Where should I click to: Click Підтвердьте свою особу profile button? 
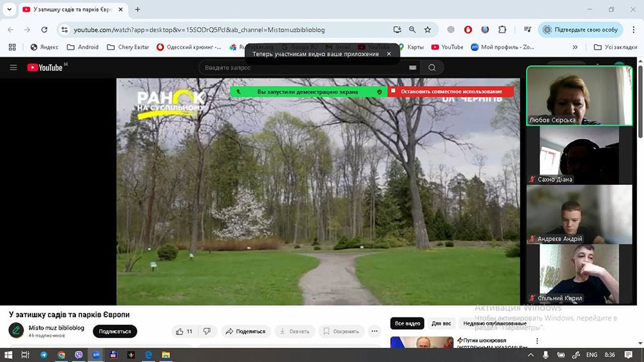[580, 30]
